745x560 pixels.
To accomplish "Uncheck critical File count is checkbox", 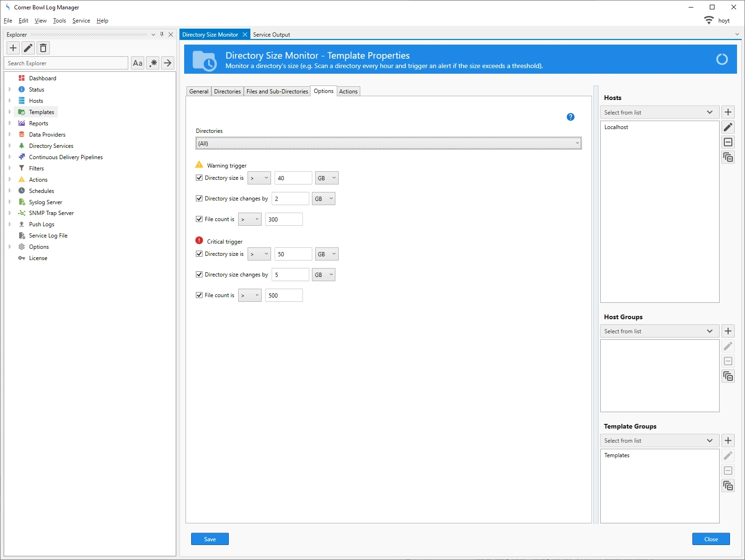I will click(x=199, y=295).
